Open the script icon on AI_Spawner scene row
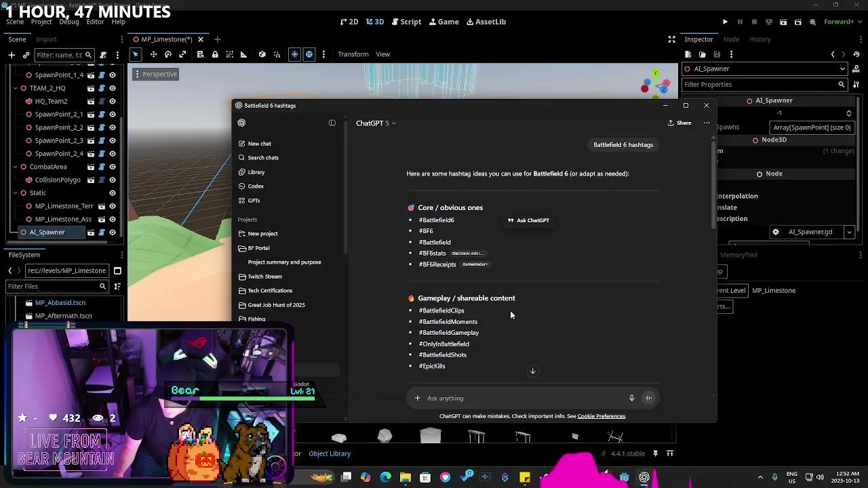The image size is (868, 488). [102, 232]
